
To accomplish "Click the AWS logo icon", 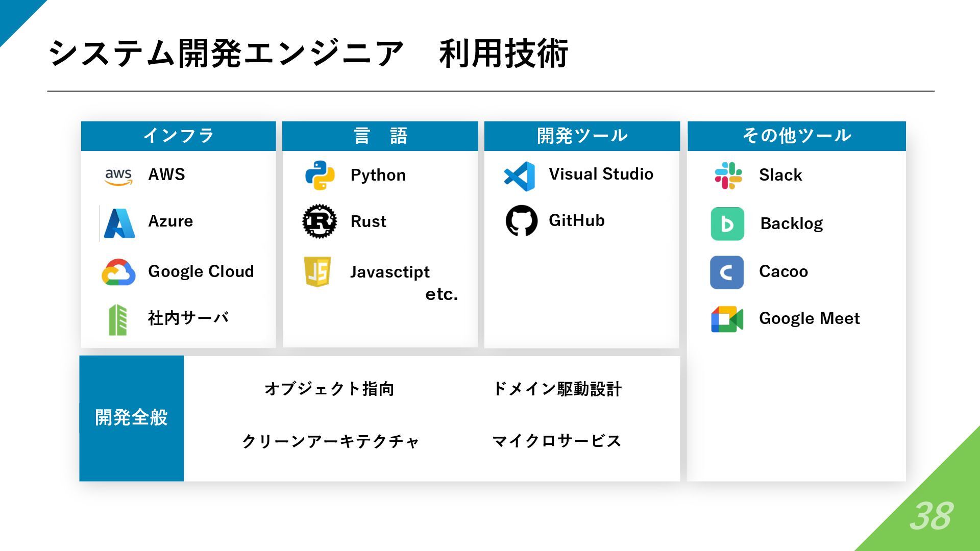I will [118, 177].
